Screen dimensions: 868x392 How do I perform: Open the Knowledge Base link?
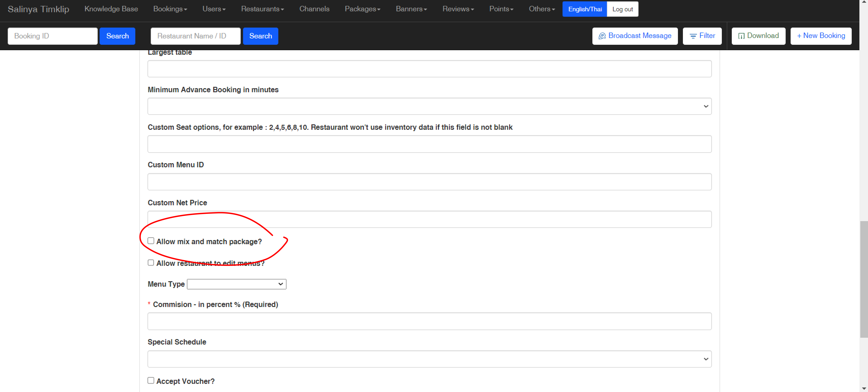[111, 9]
